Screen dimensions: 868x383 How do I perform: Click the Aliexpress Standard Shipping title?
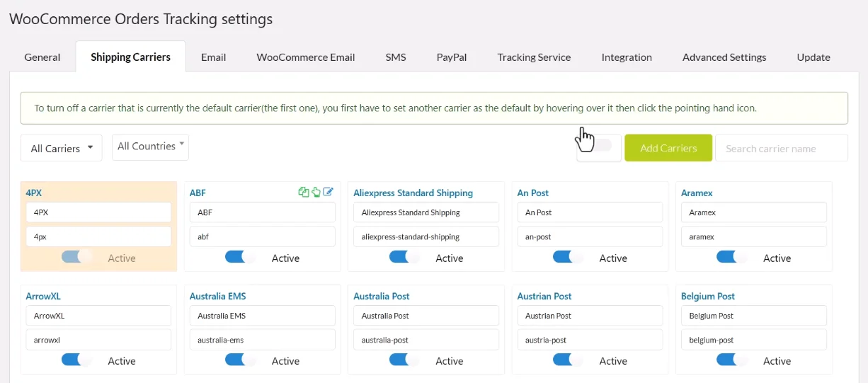click(413, 193)
